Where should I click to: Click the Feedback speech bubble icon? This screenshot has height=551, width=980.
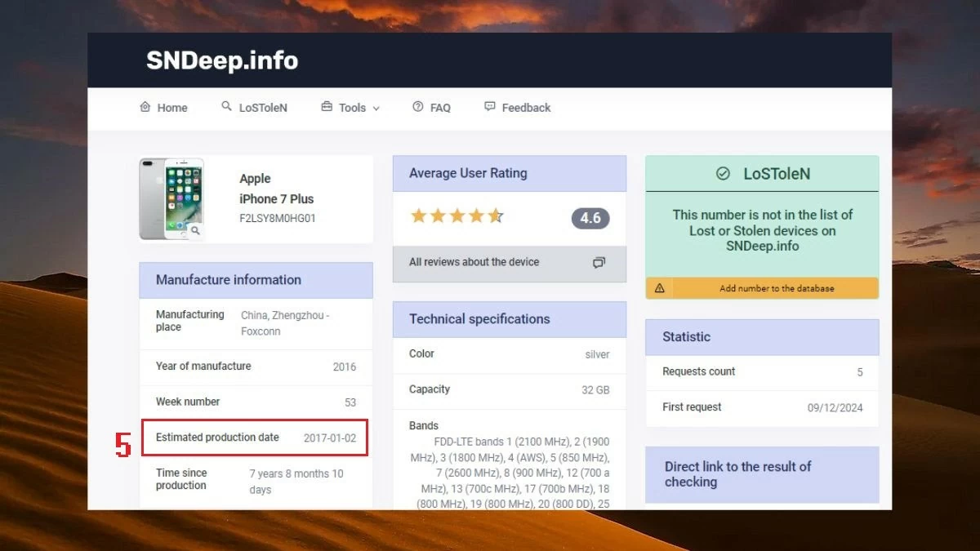(490, 107)
